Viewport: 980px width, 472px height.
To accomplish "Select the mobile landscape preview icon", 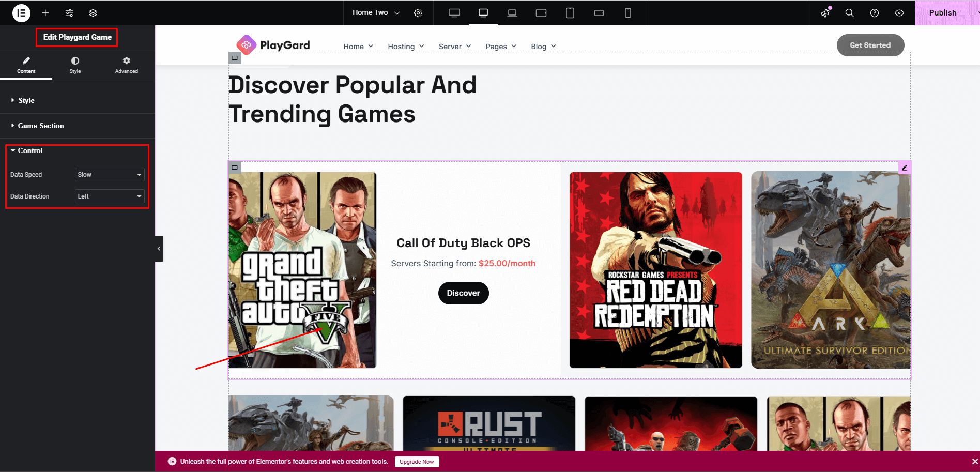I will click(599, 13).
